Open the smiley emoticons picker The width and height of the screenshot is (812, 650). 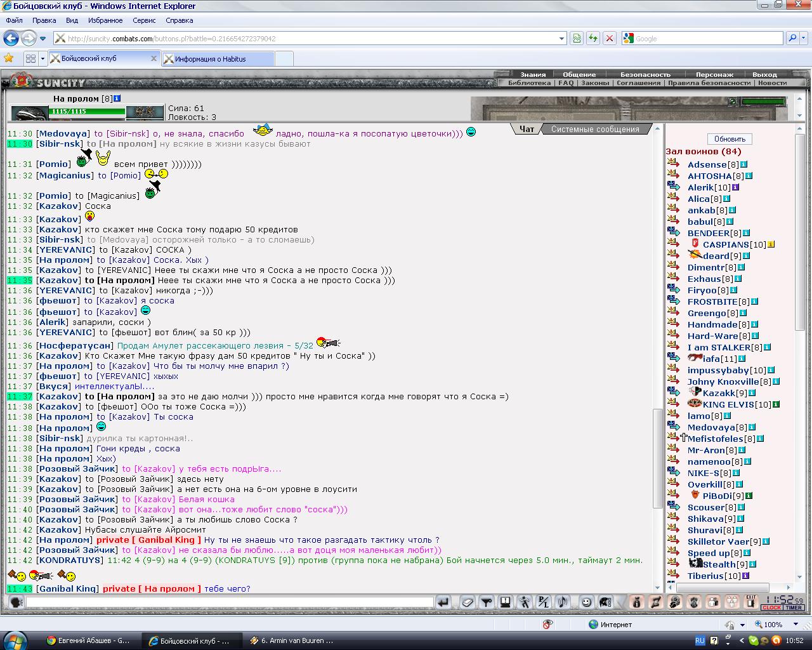[587, 602]
